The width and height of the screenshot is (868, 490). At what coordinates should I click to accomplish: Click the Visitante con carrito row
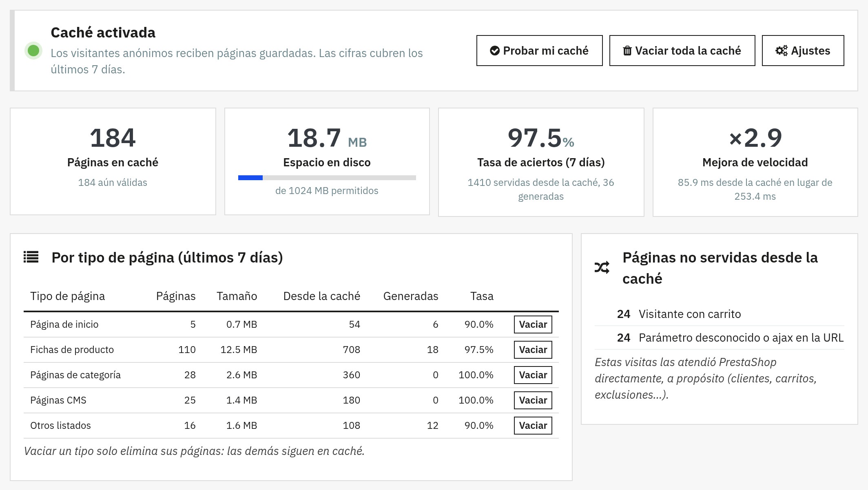[x=720, y=314]
